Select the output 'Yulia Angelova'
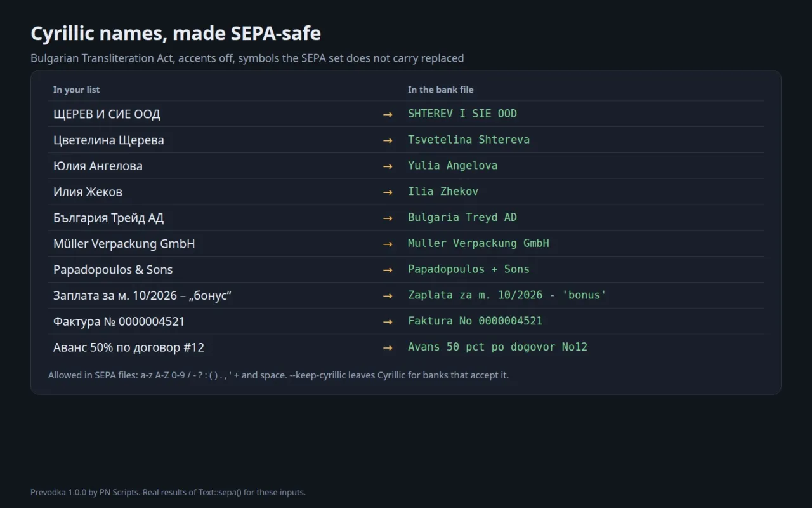Viewport: 812px width, 508px height. (x=453, y=166)
